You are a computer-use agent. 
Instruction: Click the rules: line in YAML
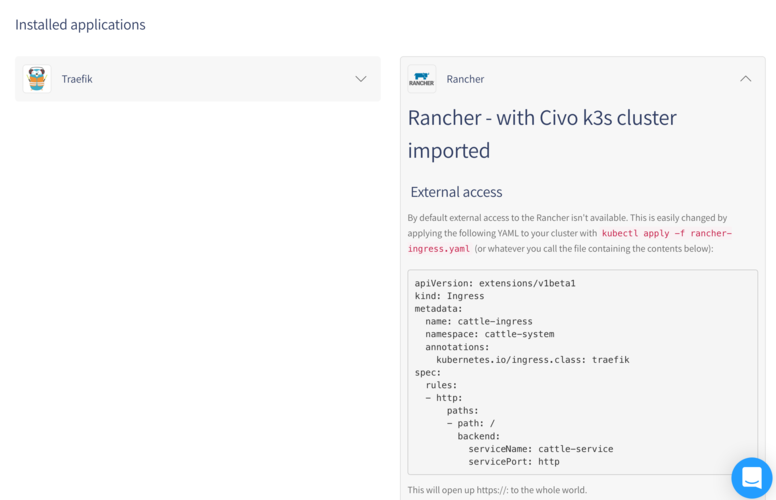(x=441, y=385)
